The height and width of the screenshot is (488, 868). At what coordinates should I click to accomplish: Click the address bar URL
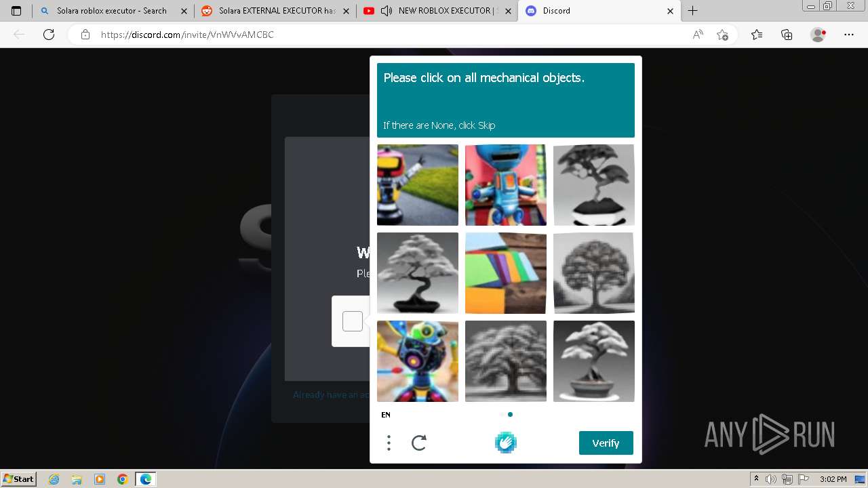187,35
